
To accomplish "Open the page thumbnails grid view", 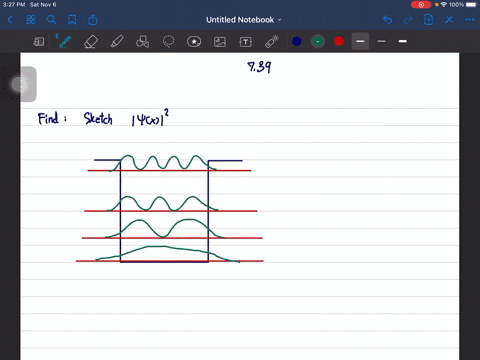I will click(x=31, y=20).
